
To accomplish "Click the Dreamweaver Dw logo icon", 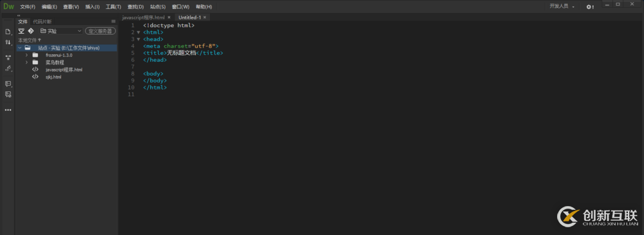I will (x=8, y=6).
